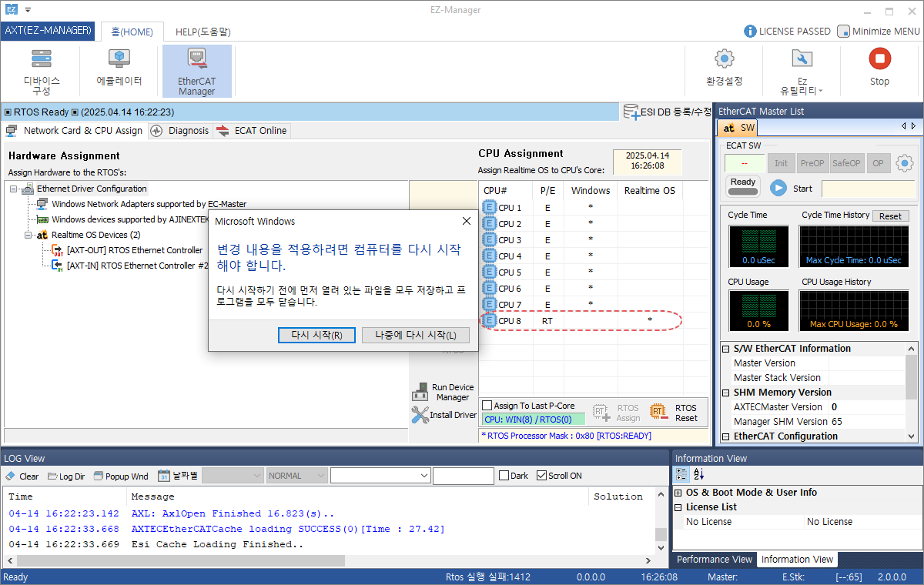
Task: Open the empty log filter combo box
Action: (380, 476)
